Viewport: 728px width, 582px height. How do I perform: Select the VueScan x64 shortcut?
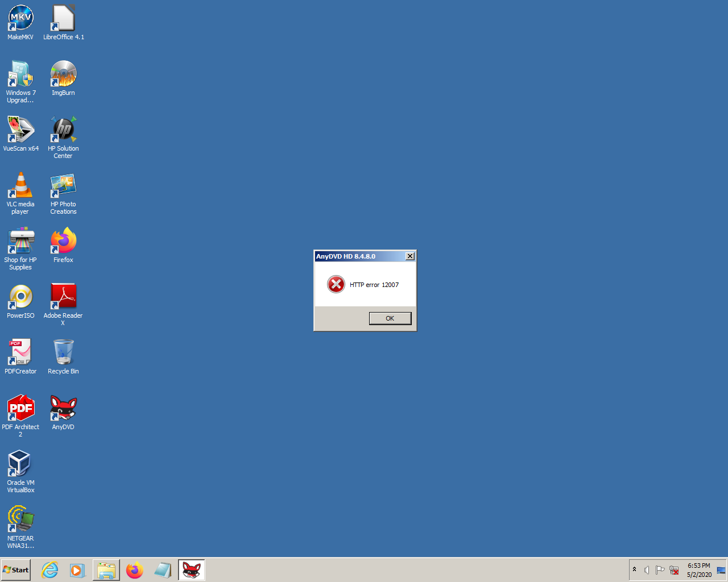(20, 130)
